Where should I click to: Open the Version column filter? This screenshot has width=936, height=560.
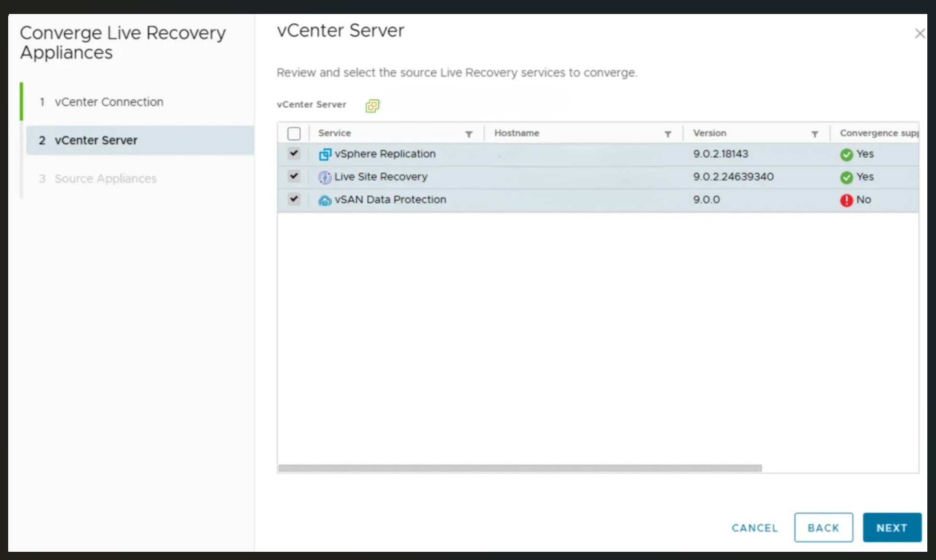814,134
